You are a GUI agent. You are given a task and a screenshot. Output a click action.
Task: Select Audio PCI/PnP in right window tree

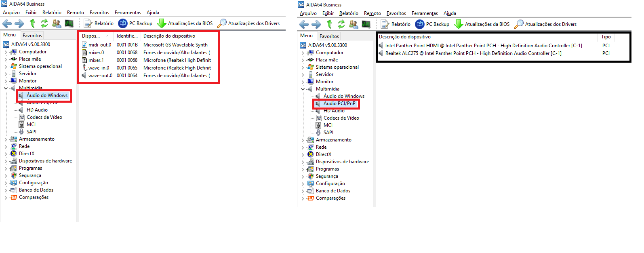point(339,103)
